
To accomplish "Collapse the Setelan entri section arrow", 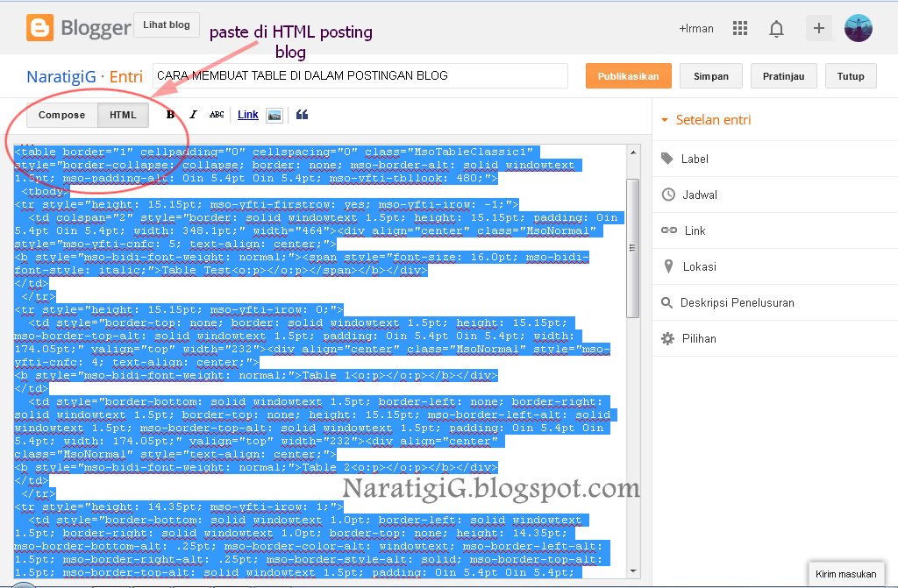I will pyautogui.click(x=665, y=120).
